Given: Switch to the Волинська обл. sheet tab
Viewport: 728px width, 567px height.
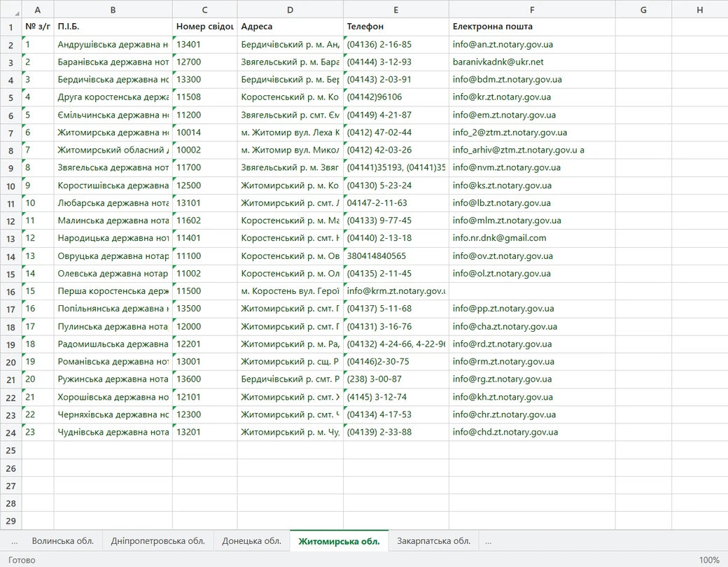Looking at the screenshot, I should click(x=63, y=541).
